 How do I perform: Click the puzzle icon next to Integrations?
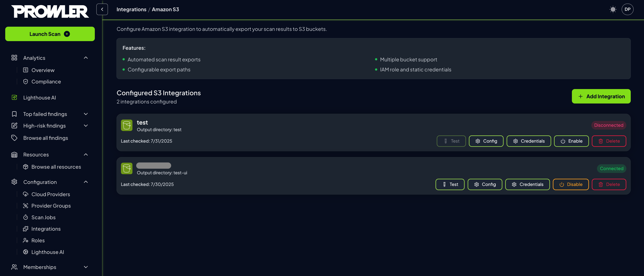click(26, 229)
